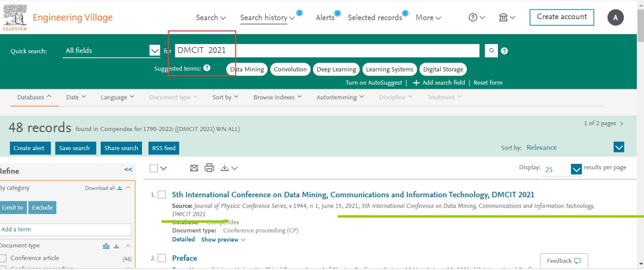This screenshot has width=644, height=270.
Task: Show Document type chart view icon
Action: (106, 246)
